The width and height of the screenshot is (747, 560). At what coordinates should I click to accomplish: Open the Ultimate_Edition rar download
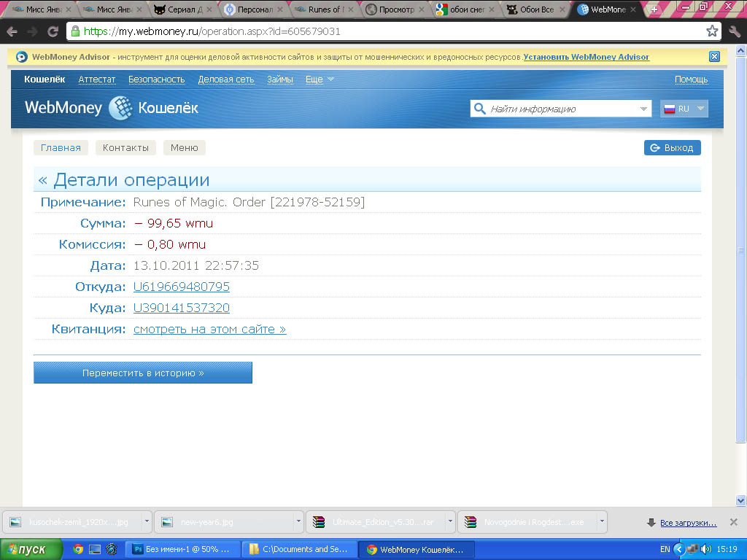click(376, 522)
